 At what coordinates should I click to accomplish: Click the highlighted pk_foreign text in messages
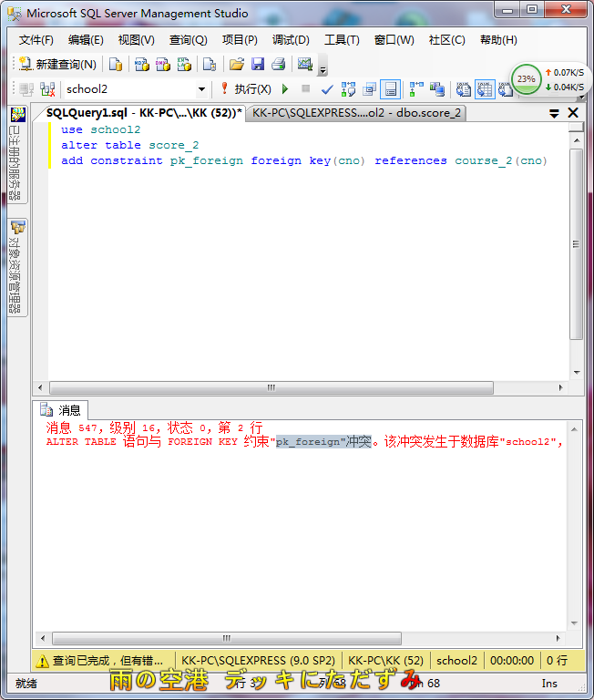coord(323,441)
